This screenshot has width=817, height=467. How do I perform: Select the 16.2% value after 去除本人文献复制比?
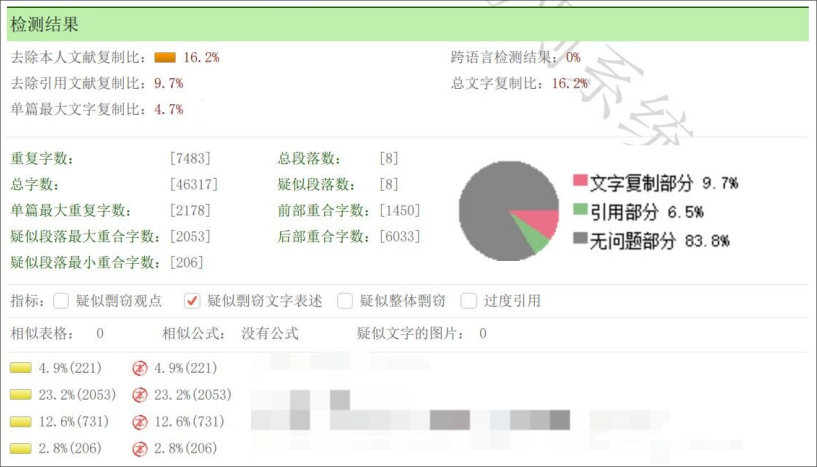201,57
